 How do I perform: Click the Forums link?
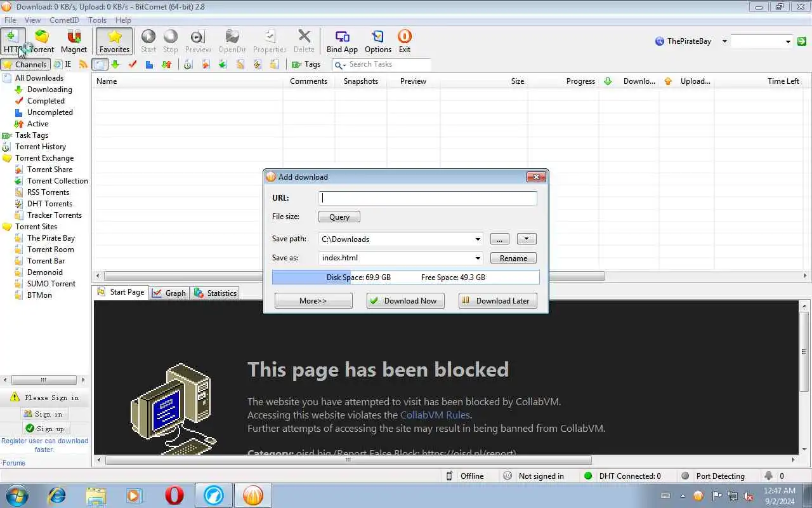14,463
